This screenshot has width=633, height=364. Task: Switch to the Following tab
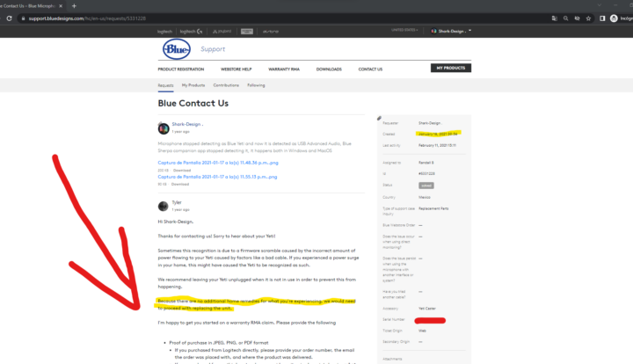[256, 85]
